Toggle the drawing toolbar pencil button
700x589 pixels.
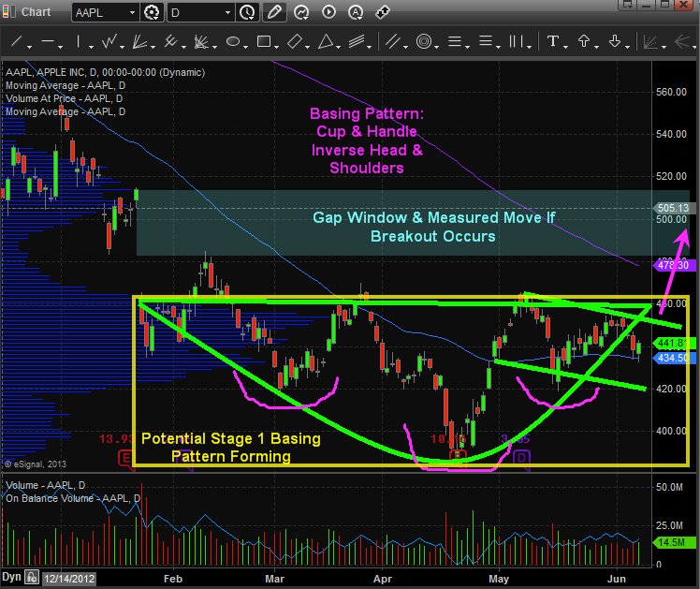coord(274,12)
